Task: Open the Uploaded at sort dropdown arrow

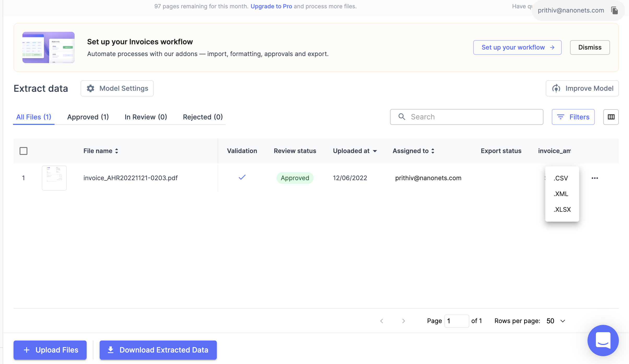Action: coord(375,151)
